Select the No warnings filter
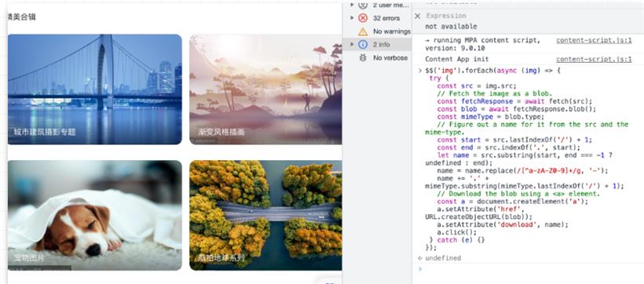This screenshot has width=644, height=284. tap(377, 31)
